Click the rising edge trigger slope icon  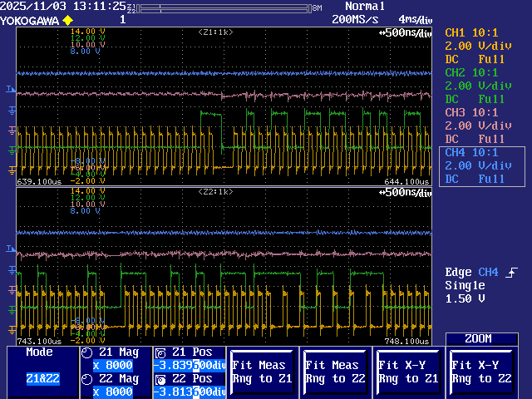[x=510, y=272]
